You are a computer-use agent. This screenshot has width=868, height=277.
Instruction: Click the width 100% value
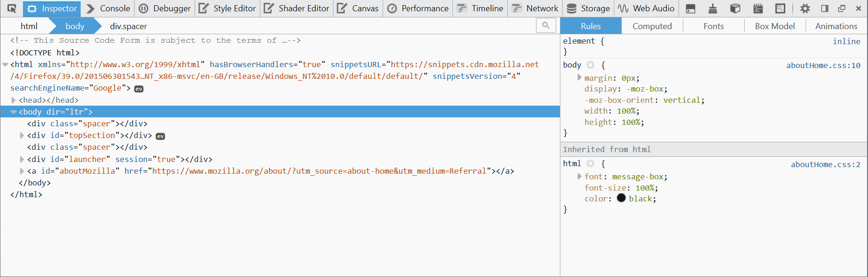coord(626,111)
